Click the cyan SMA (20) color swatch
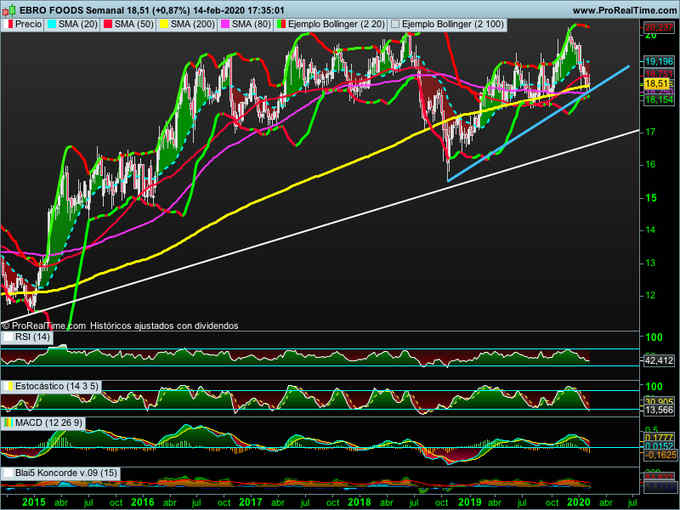The image size is (680, 510). [52, 25]
